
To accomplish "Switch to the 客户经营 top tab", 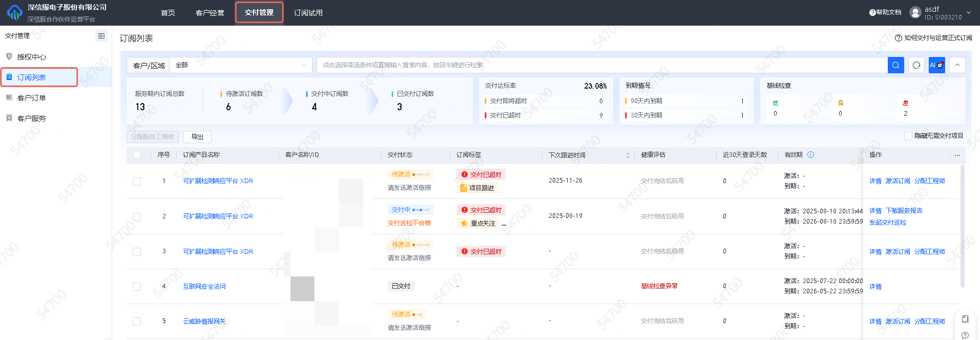I will coord(210,13).
